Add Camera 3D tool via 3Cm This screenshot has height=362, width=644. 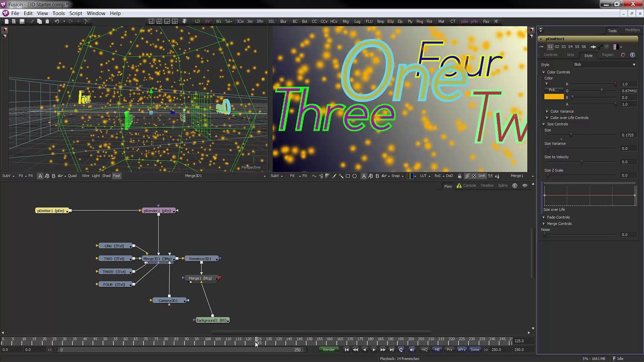240,21
